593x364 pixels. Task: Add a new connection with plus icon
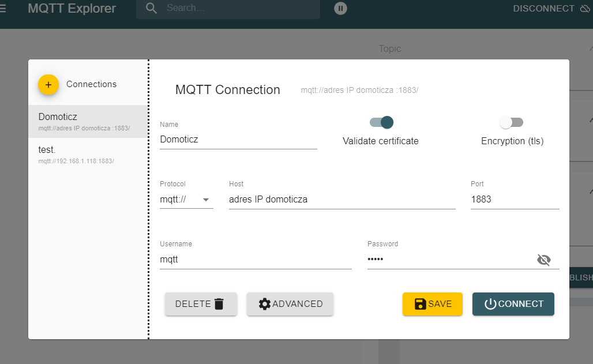tap(48, 84)
